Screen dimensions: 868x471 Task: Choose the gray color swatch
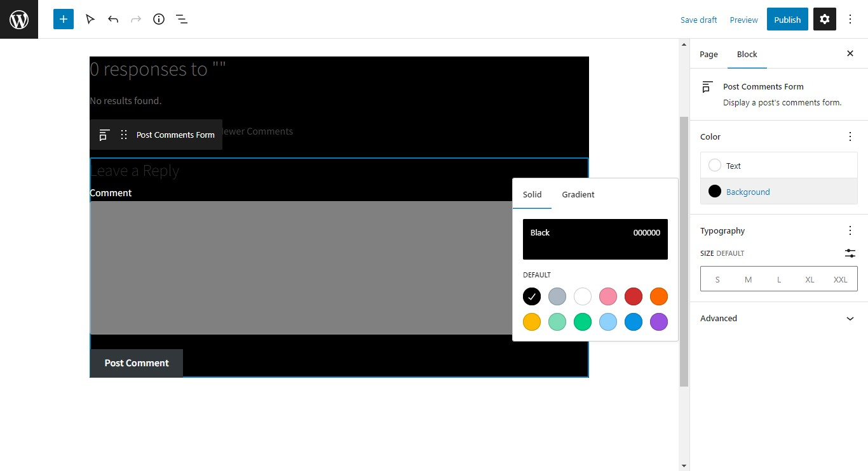(557, 296)
